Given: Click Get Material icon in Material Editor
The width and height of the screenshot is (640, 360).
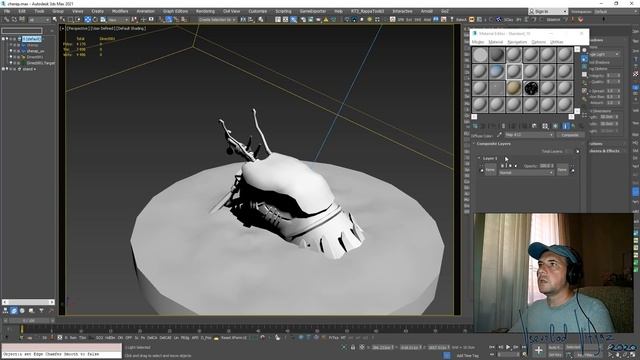Looking at the screenshot, I should [476, 126].
